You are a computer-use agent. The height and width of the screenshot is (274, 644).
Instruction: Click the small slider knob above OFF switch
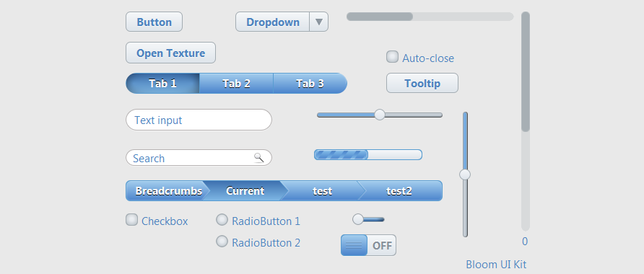357,219
